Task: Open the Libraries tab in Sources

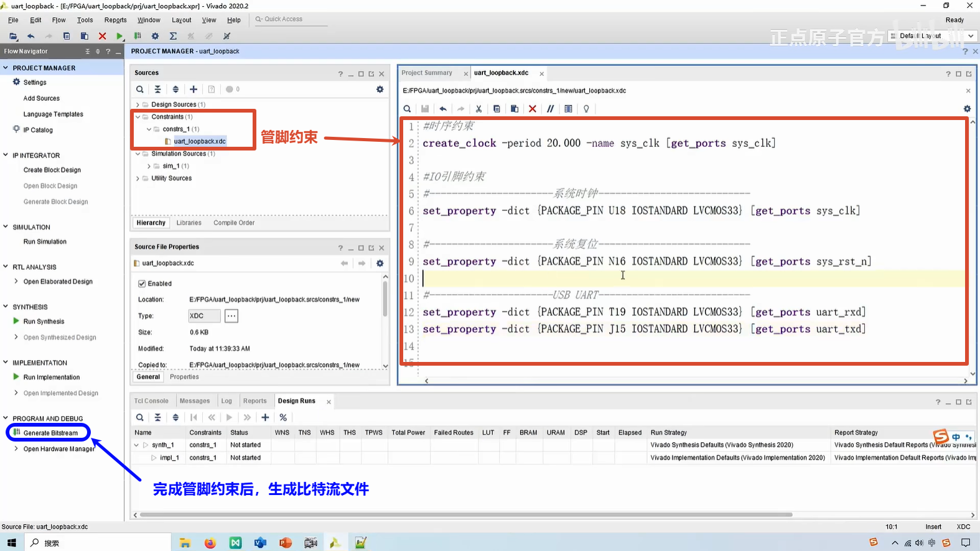Action: 189,223
